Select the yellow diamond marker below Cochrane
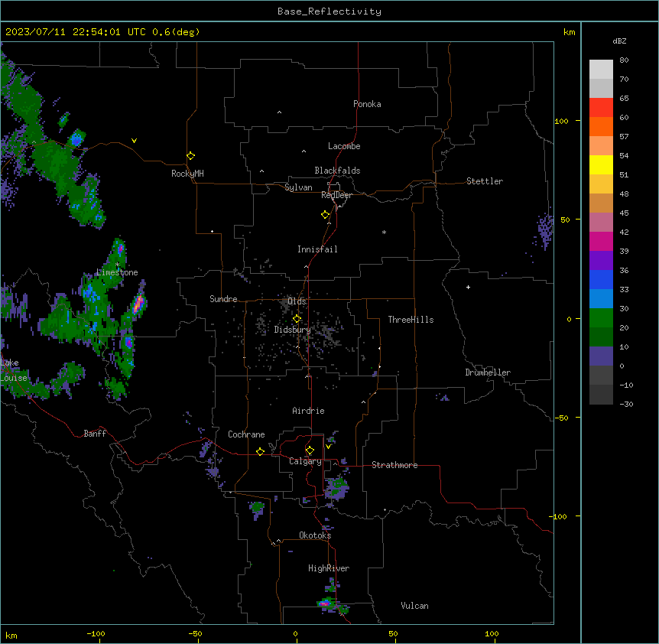 [260, 451]
